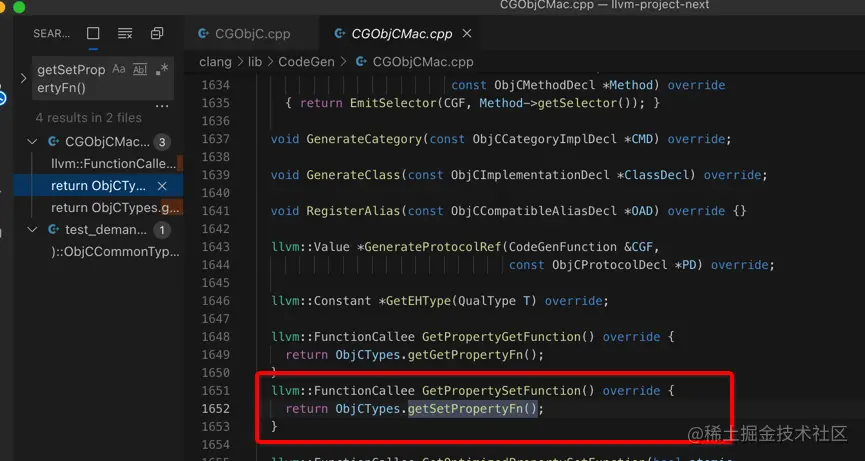Click the C++ file icon of test_deman... result
This screenshot has width=865, height=461.
54,229
